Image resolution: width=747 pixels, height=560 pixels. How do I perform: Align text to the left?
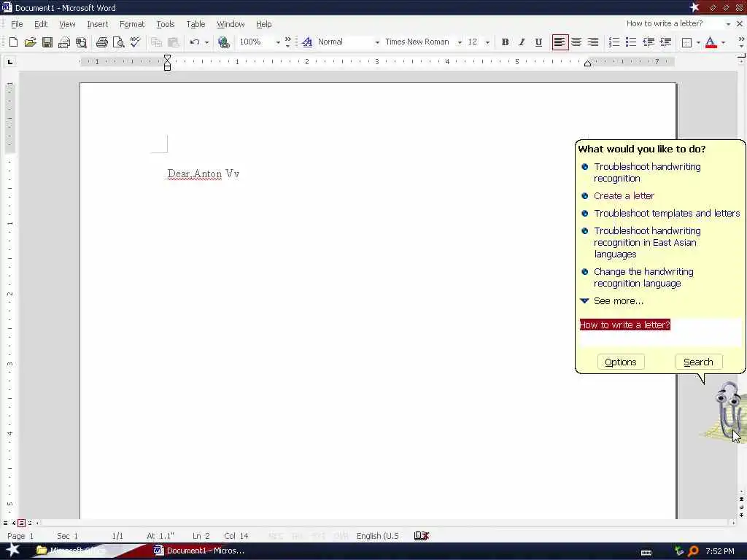point(560,42)
